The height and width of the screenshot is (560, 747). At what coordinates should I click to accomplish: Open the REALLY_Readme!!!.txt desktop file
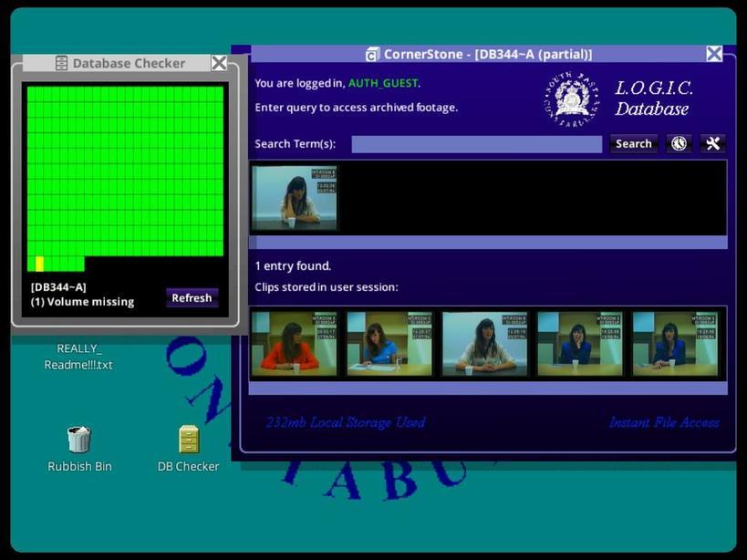78,357
